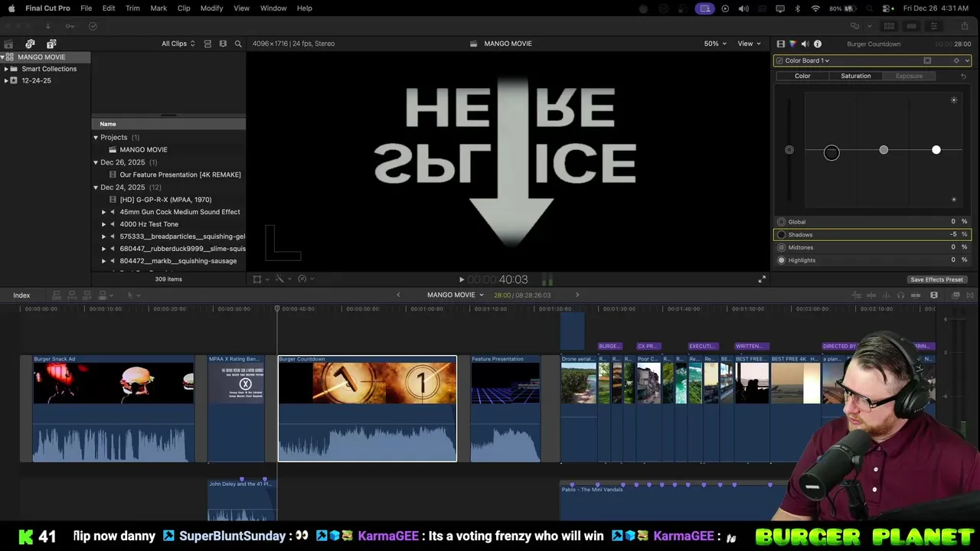
Task: Reset the Saturation board with arrow icon
Action: tap(963, 76)
